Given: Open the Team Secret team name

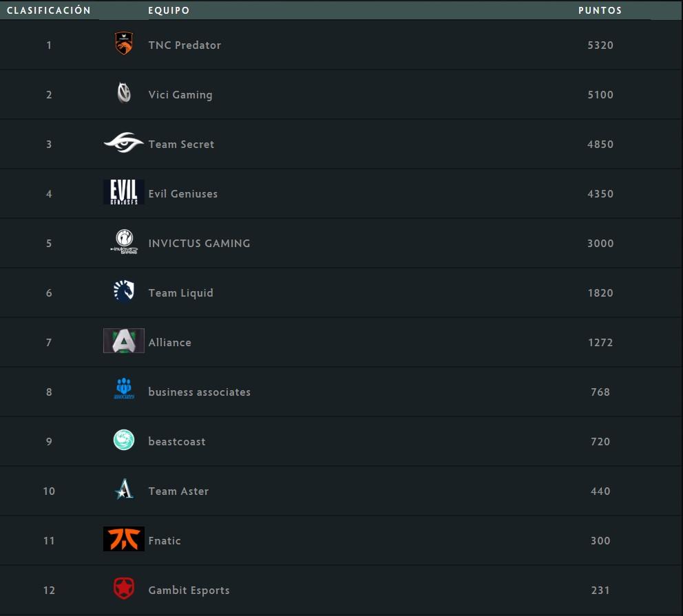Looking at the screenshot, I should [181, 144].
